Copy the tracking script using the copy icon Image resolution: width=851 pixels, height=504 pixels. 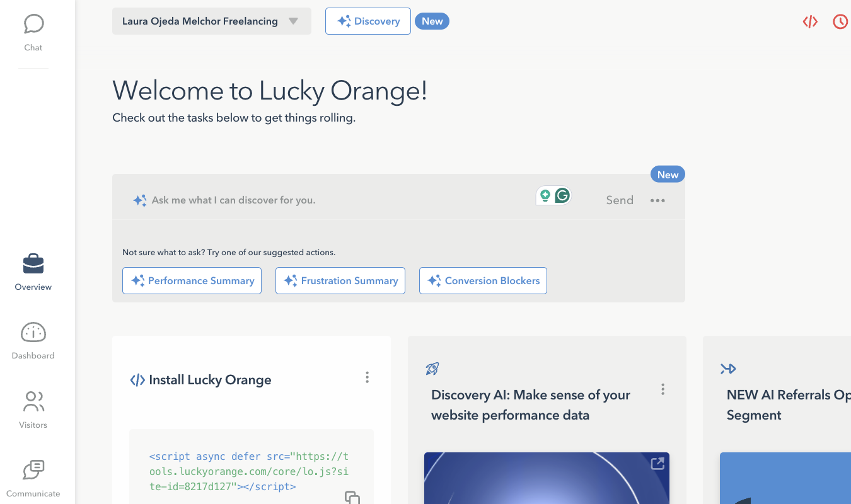(x=352, y=498)
